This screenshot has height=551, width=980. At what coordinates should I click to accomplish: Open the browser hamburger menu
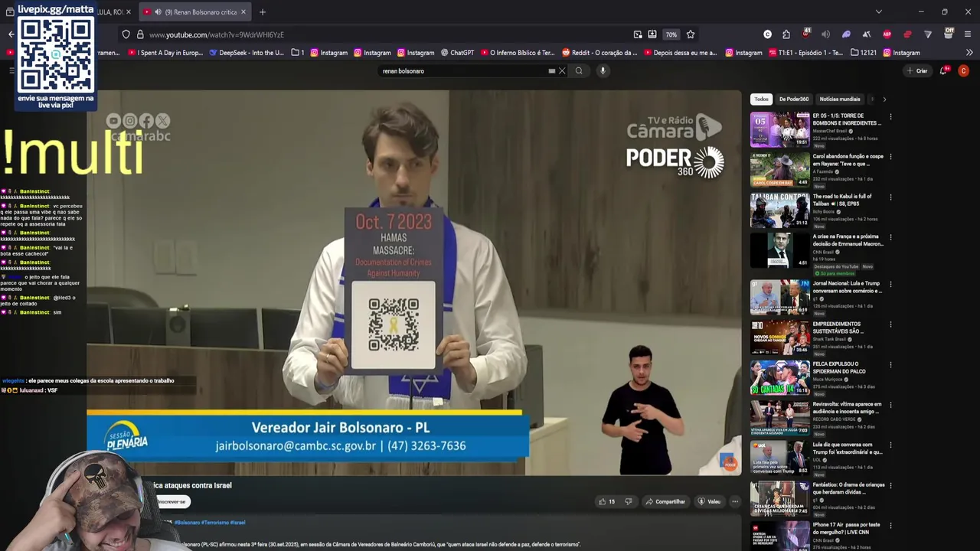pos(968,34)
